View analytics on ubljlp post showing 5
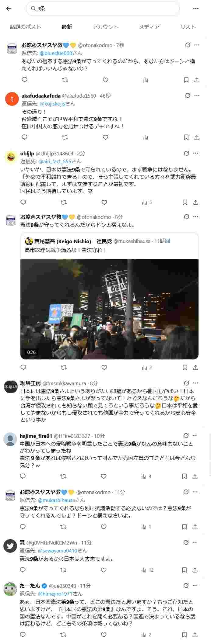The image size is (211, 644). [x=147, y=202]
